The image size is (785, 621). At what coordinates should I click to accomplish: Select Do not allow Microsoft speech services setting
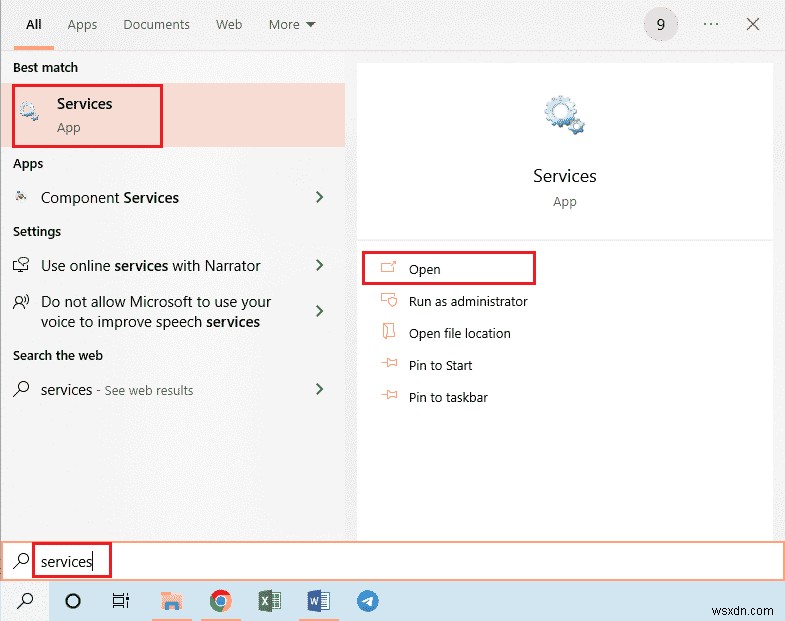point(156,312)
